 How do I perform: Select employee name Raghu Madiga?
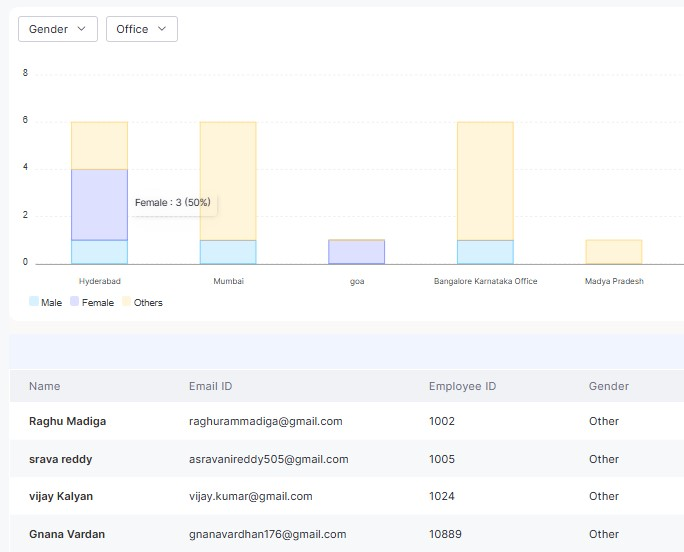pos(68,421)
